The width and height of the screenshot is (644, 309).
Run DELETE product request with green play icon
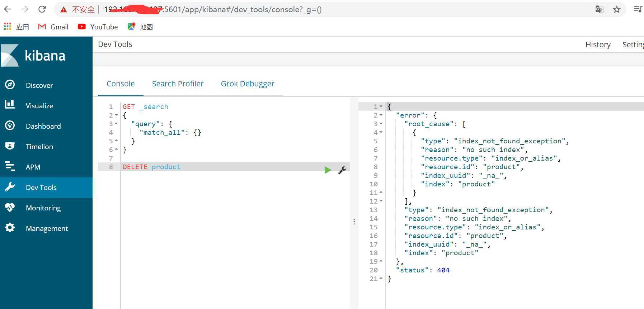pos(328,170)
